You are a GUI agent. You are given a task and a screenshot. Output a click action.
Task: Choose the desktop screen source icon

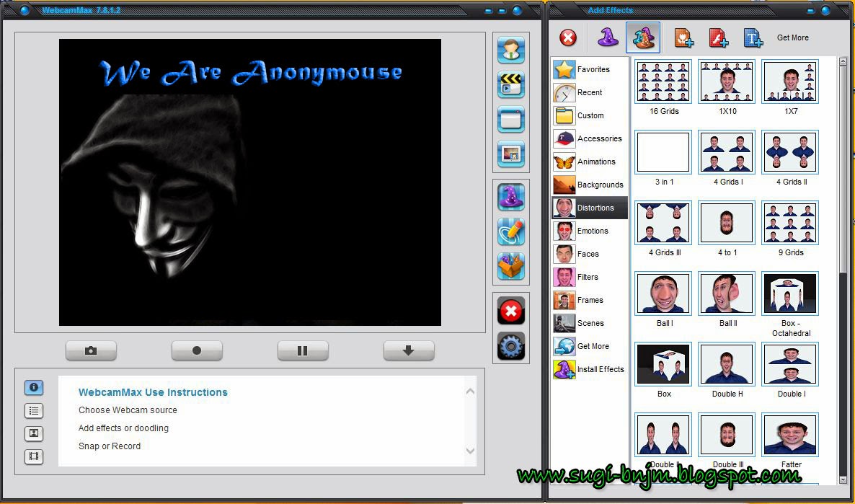click(511, 119)
